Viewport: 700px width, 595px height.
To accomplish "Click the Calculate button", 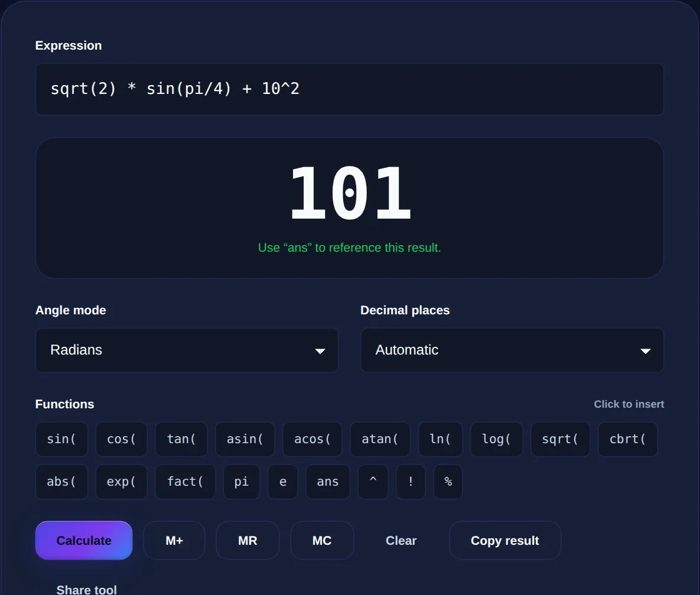I will click(84, 541).
